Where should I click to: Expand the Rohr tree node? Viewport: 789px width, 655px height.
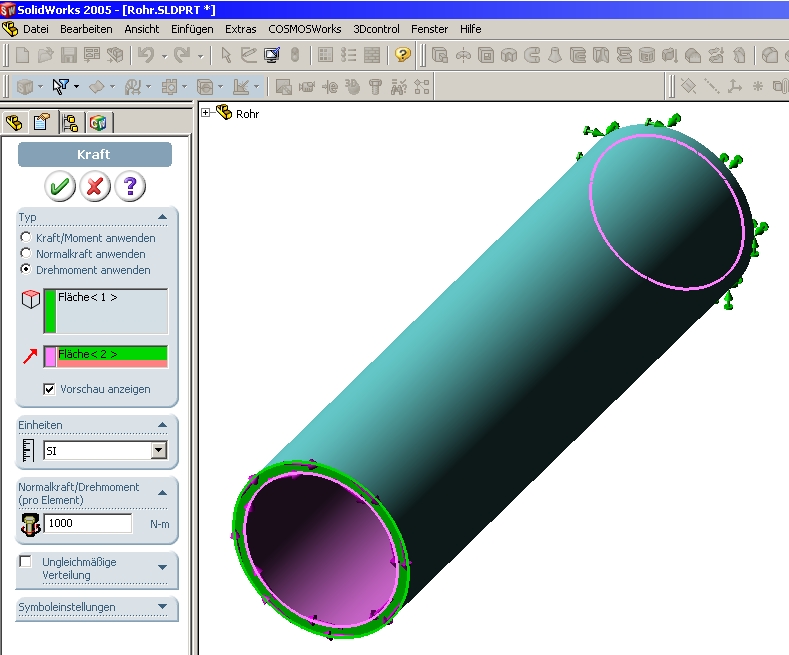click(205, 112)
